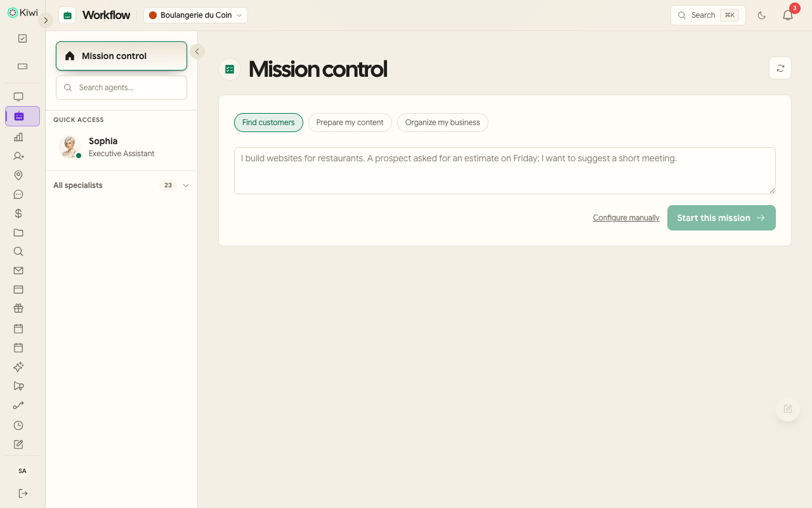Open the checkbox tasks icon in sidebar
This screenshot has height=508, width=812.
pos(22,39)
